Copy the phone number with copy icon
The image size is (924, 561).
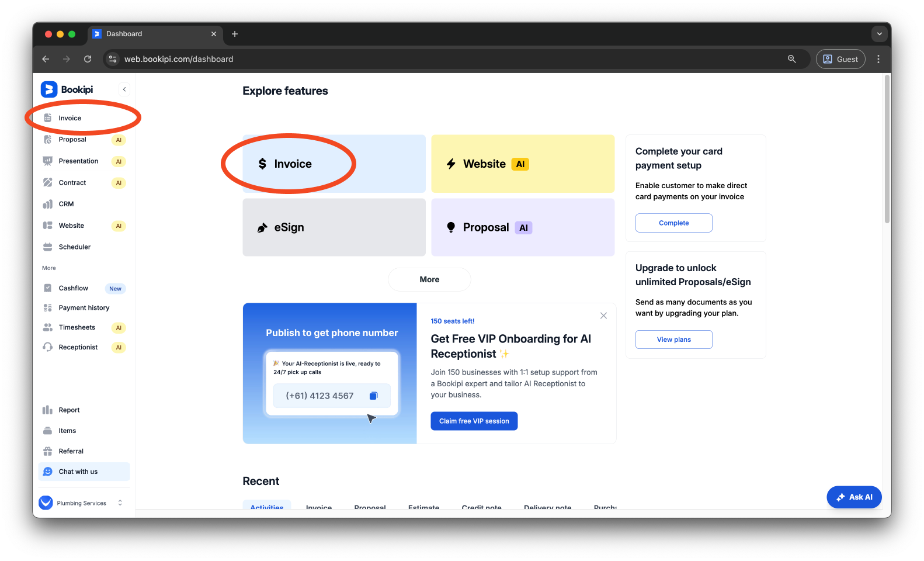(374, 396)
